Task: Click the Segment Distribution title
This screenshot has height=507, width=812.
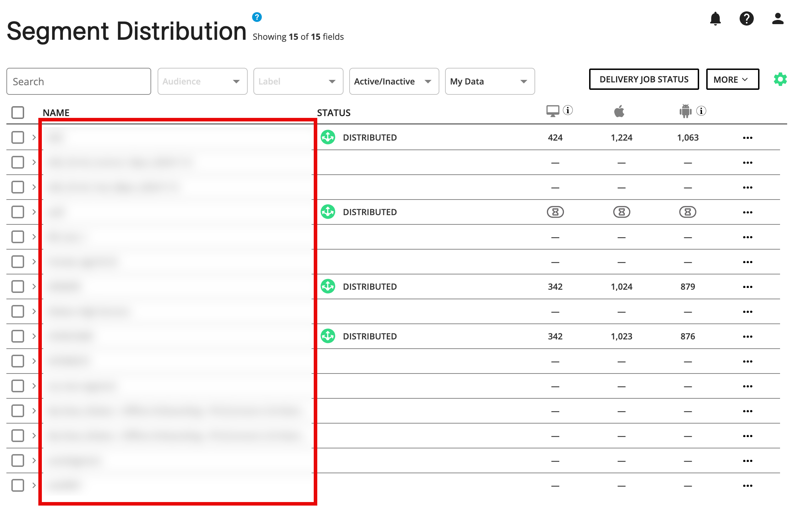Action: 126,31
